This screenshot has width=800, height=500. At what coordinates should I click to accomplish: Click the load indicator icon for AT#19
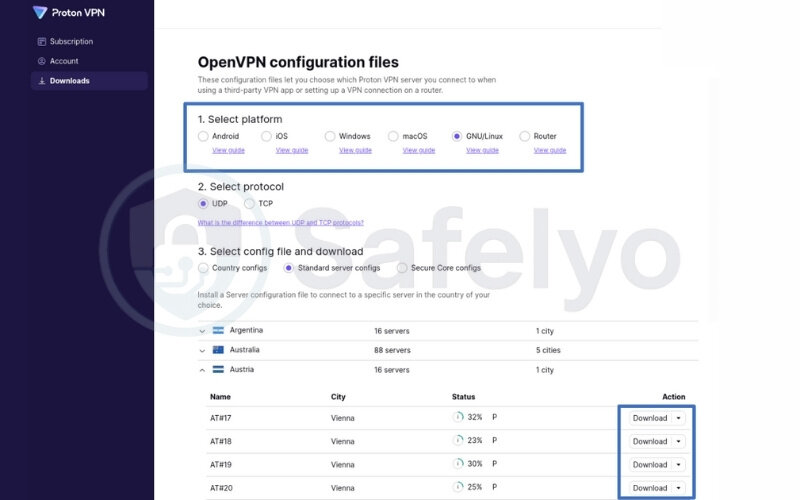[x=458, y=463]
